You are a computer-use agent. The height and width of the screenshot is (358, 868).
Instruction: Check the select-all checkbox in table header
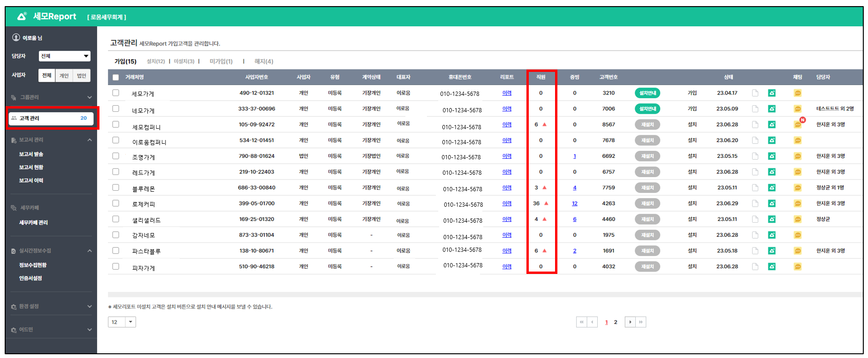[115, 78]
